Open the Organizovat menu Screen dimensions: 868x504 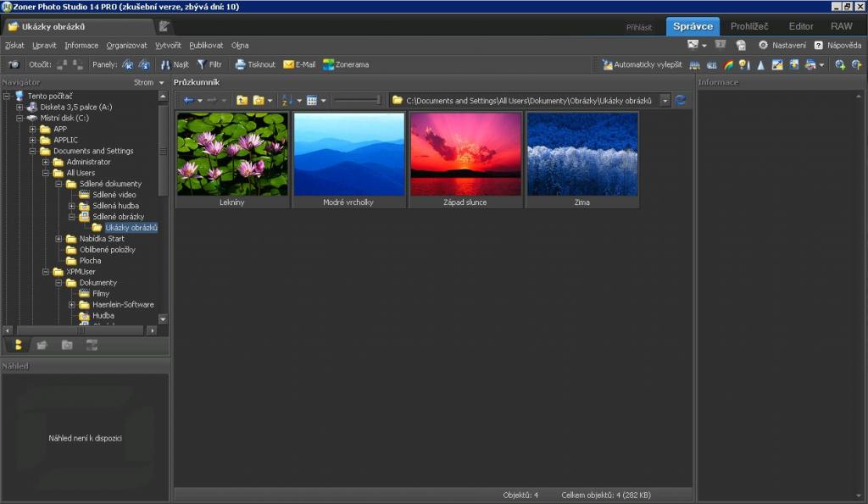tap(127, 46)
